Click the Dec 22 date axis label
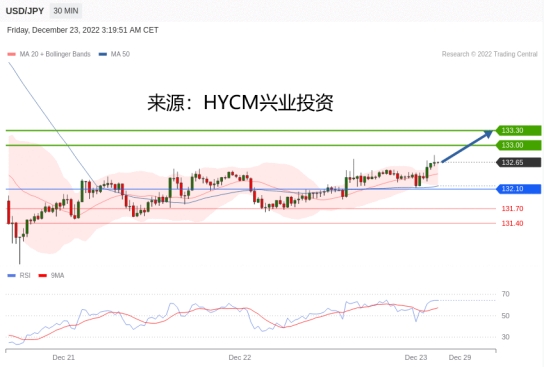Screen dimensions: 554x367 240,357
